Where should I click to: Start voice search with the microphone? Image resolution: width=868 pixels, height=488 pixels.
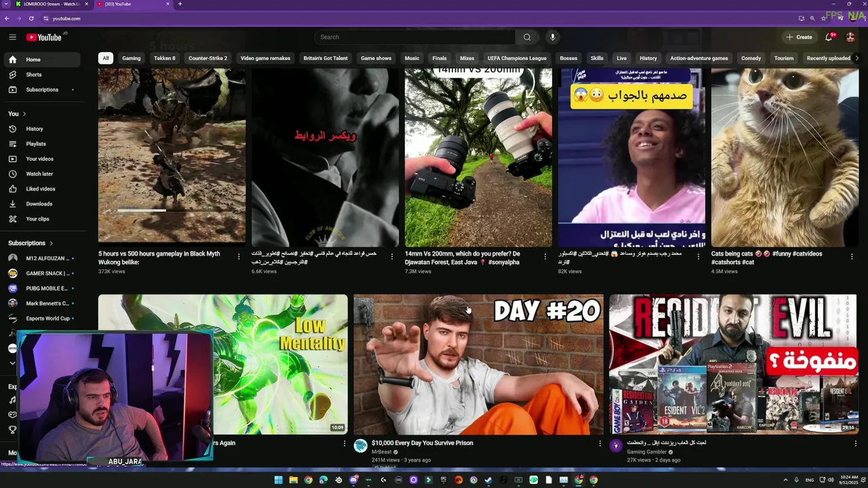click(x=553, y=37)
